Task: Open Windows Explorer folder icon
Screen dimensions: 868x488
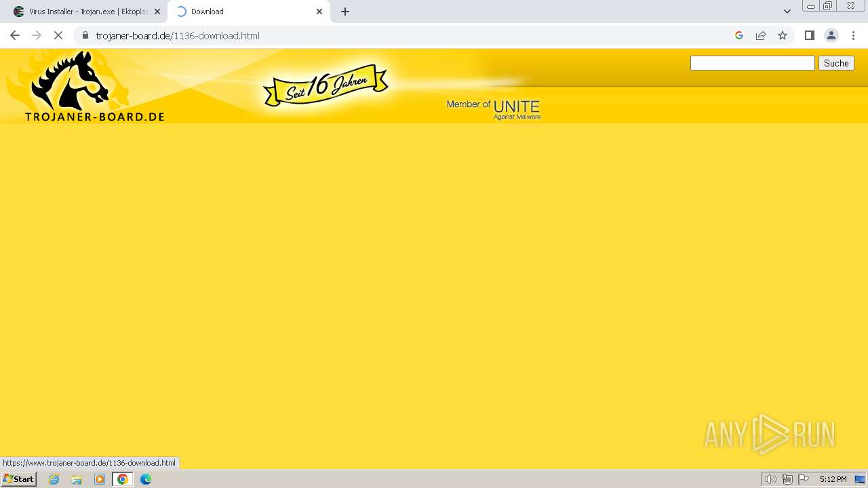Action: tap(77, 479)
